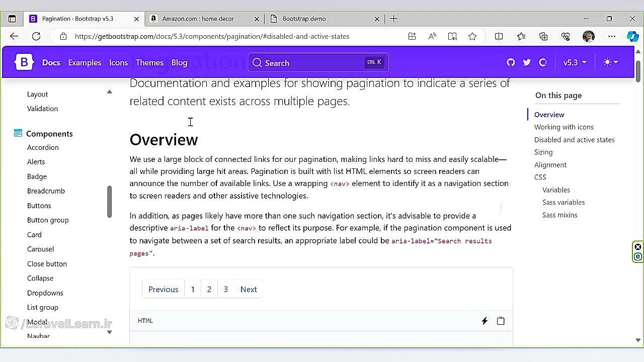The image size is (644, 362).
Task: Add page to favorites star
Action: pyautogui.click(x=472, y=36)
